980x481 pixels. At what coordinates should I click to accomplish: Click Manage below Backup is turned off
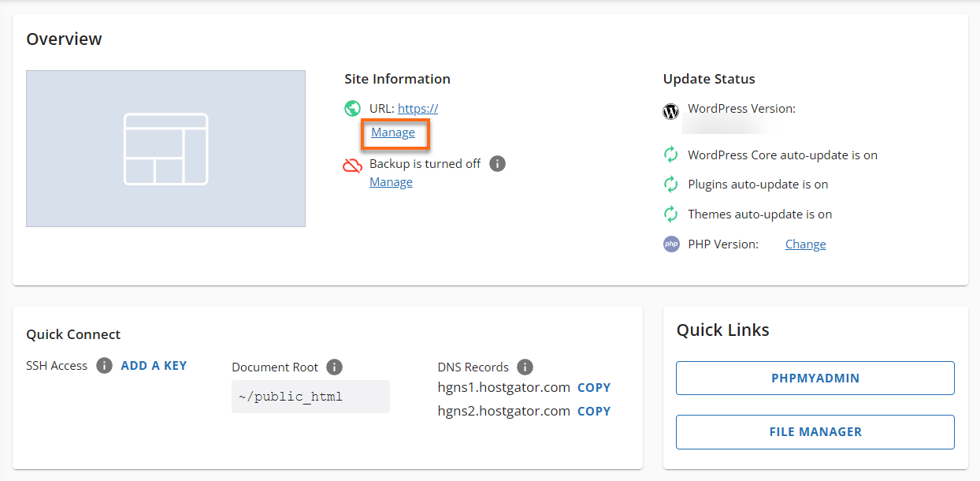coord(391,181)
